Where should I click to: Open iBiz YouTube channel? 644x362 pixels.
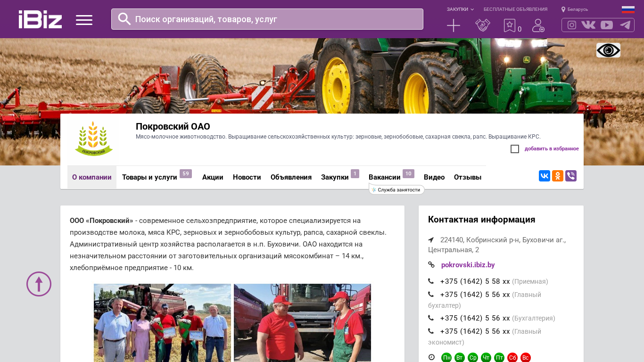pyautogui.click(x=607, y=25)
